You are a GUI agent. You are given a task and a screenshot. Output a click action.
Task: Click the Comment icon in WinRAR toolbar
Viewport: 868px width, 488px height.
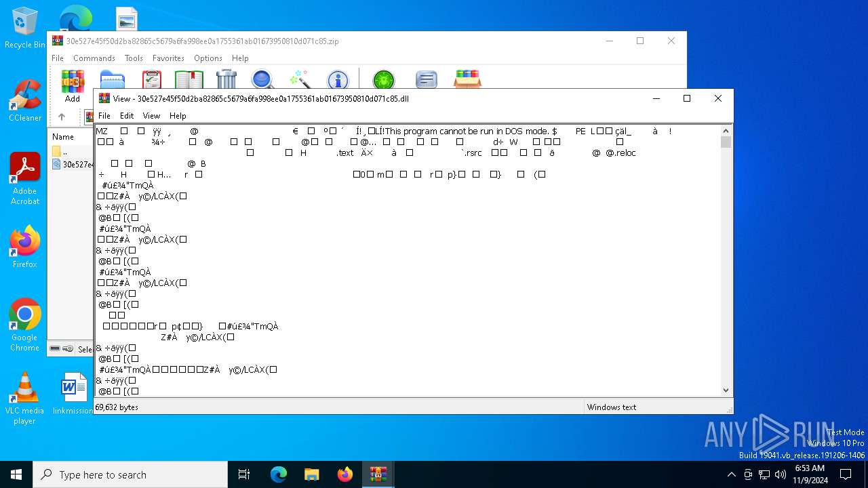point(426,80)
